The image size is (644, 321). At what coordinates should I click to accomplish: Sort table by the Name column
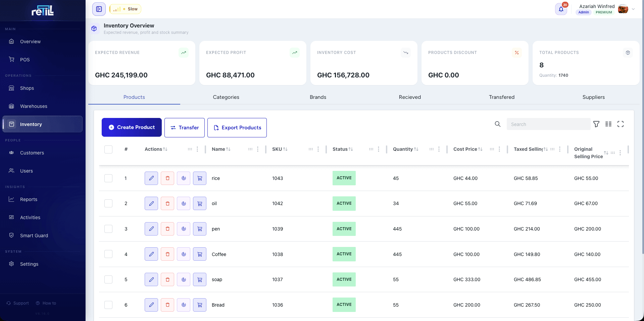[x=228, y=149]
